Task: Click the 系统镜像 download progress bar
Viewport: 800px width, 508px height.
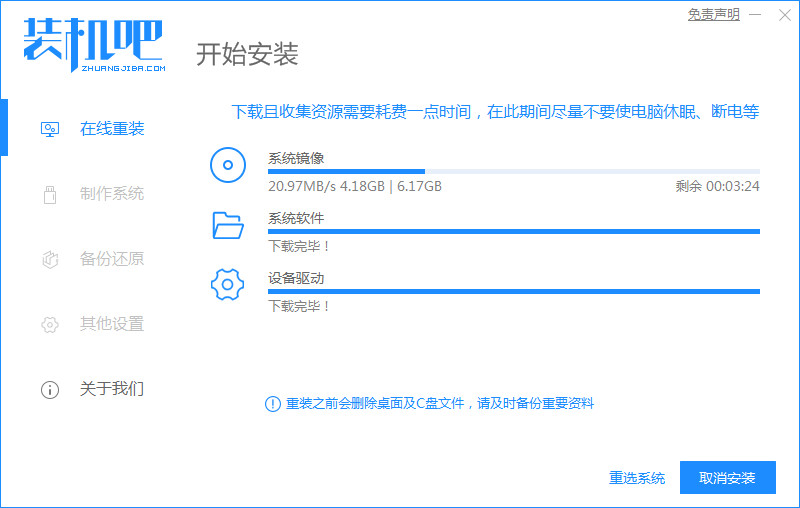Action: coord(513,172)
